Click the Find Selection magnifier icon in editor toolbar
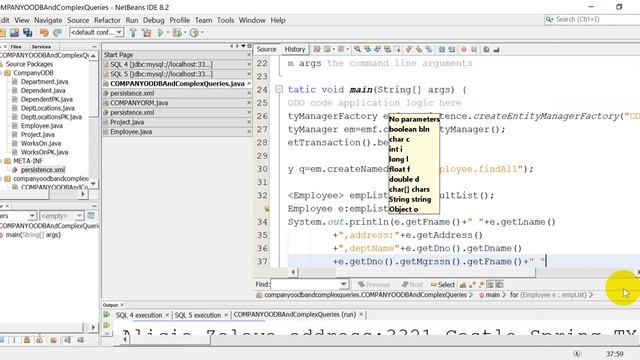 357,49
